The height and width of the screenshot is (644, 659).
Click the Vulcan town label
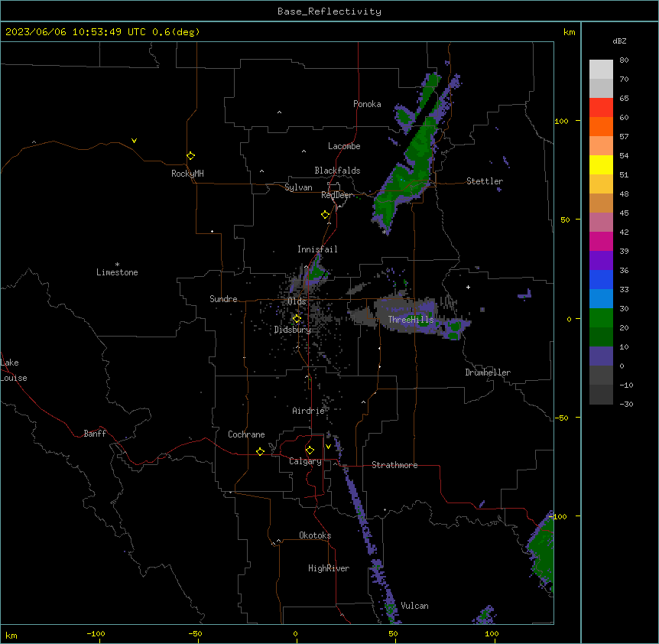(415, 606)
